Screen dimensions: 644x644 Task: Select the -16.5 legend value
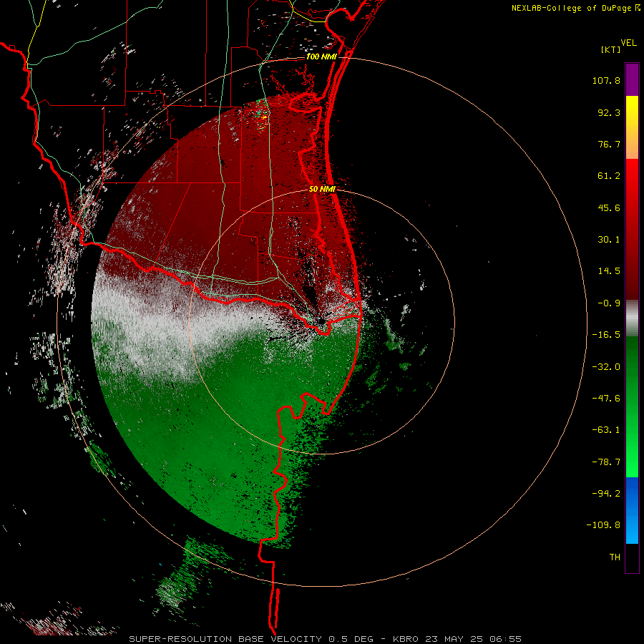(x=606, y=335)
